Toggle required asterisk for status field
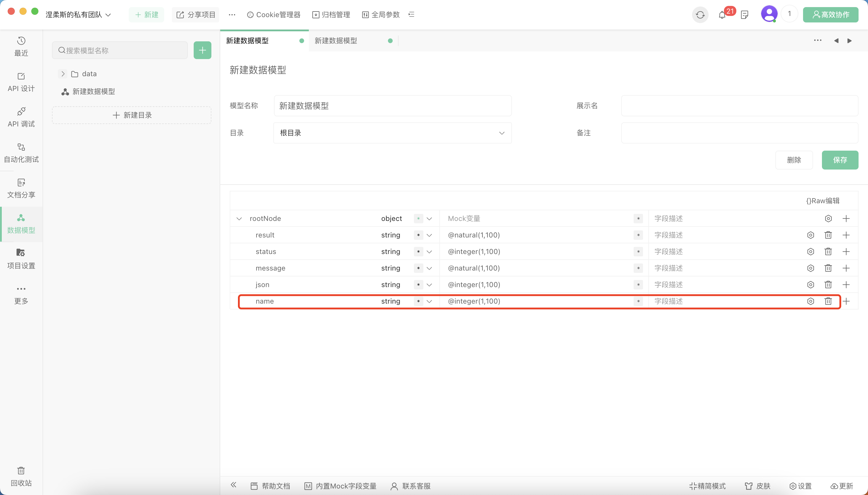The height and width of the screenshot is (495, 868). tap(418, 252)
